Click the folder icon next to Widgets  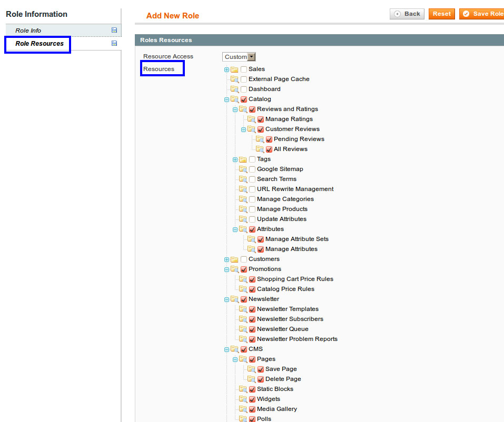pyautogui.click(x=243, y=399)
